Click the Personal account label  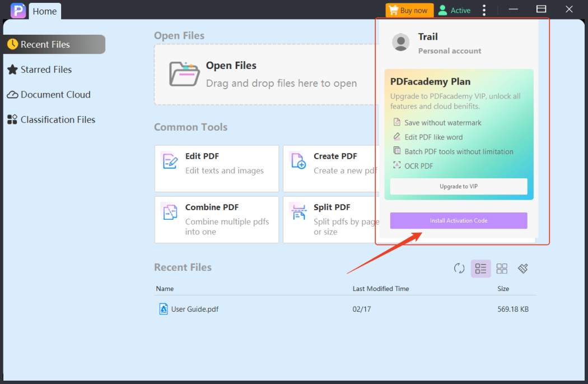450,51
